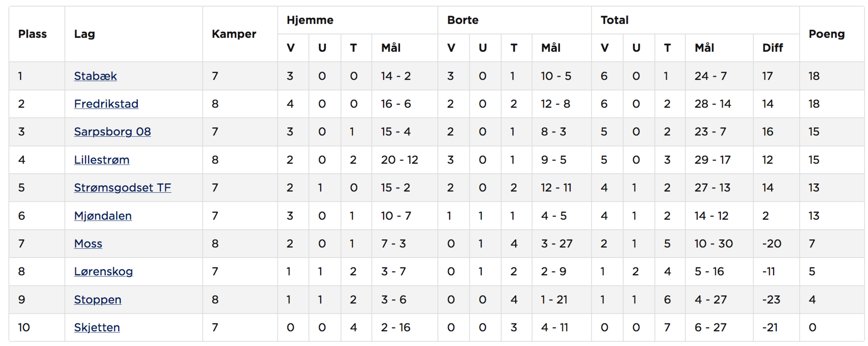The width and height of the screenshot is (868, 346).
Task: Open the Lørenskog team link
Action: (x=103, y=271)
